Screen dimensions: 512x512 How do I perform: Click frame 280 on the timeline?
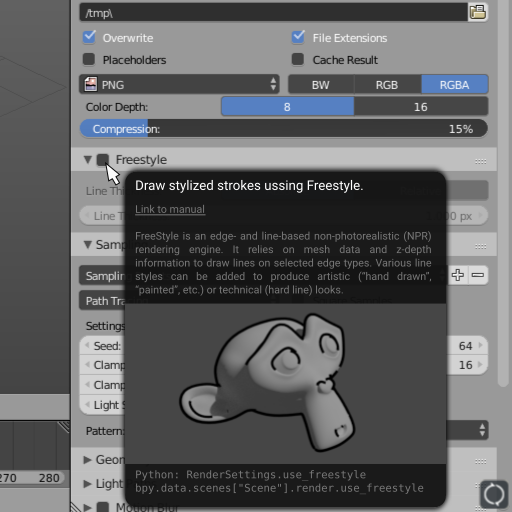[49, 478]
